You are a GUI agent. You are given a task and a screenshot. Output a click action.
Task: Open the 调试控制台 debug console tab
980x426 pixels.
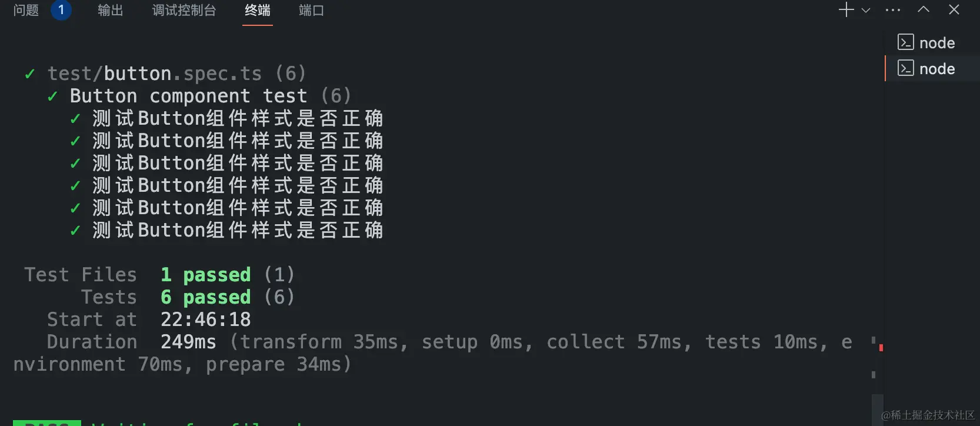pos(184,11)
